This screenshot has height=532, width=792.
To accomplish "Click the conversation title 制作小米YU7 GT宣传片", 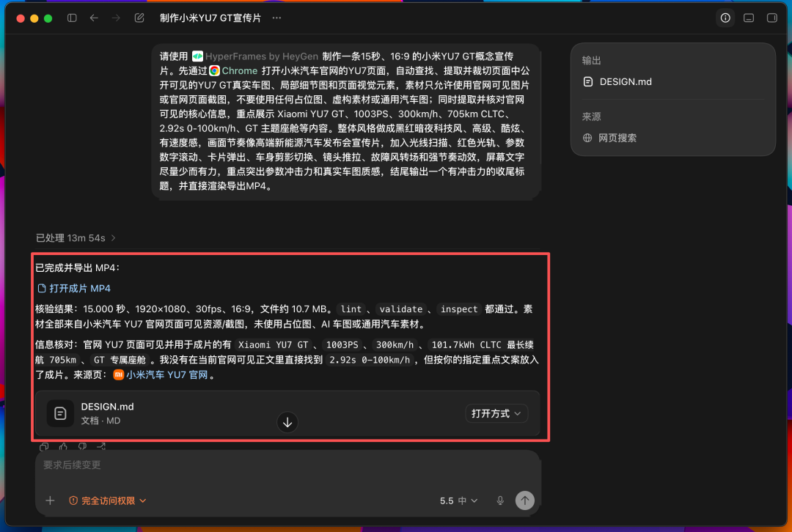I will 210,18.
